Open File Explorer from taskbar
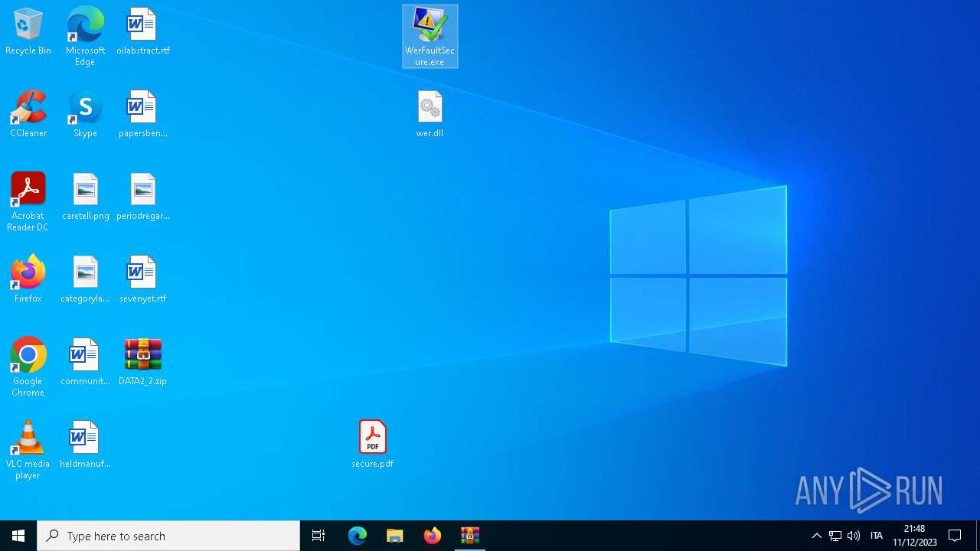The height and width of the screenshot is (551, 980). tap(395, 536)
